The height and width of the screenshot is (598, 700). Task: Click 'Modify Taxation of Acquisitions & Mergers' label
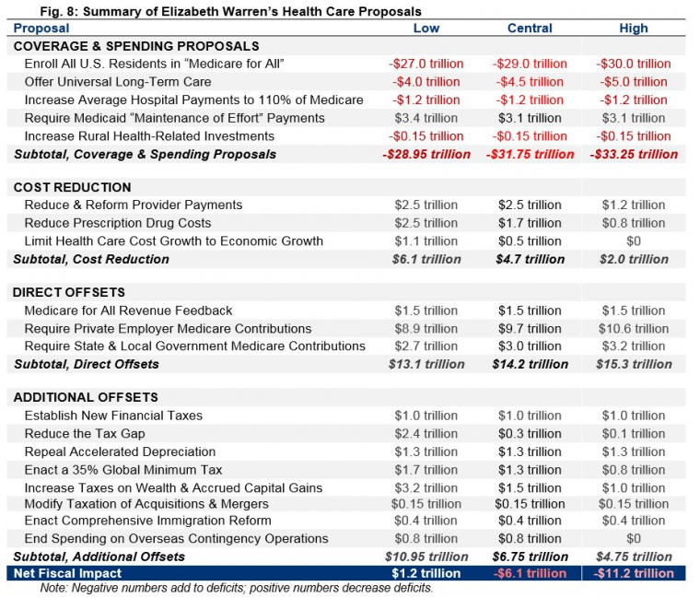[x=146, y=504]
